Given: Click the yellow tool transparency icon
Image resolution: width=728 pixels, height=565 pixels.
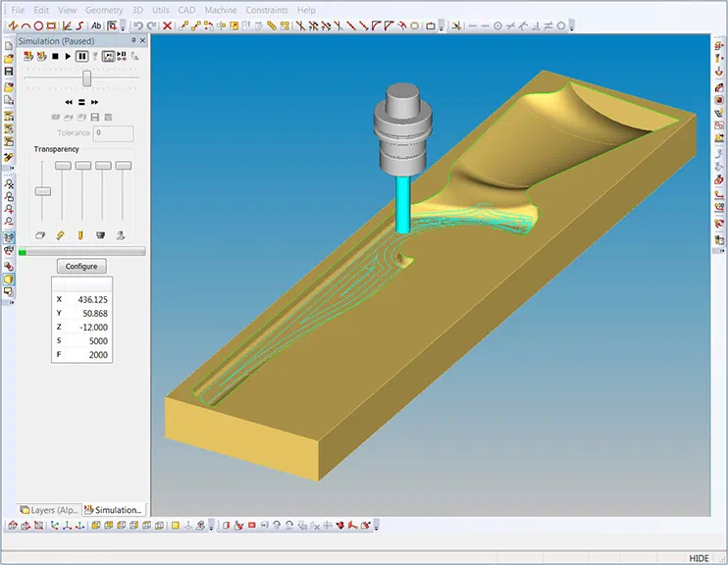Looking at the screenshot, I should [x=80, y=235].
